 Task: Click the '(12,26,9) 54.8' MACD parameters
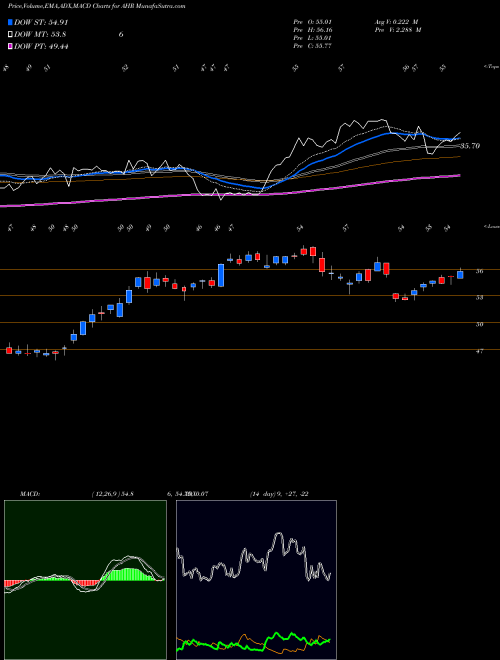(112, 494)
